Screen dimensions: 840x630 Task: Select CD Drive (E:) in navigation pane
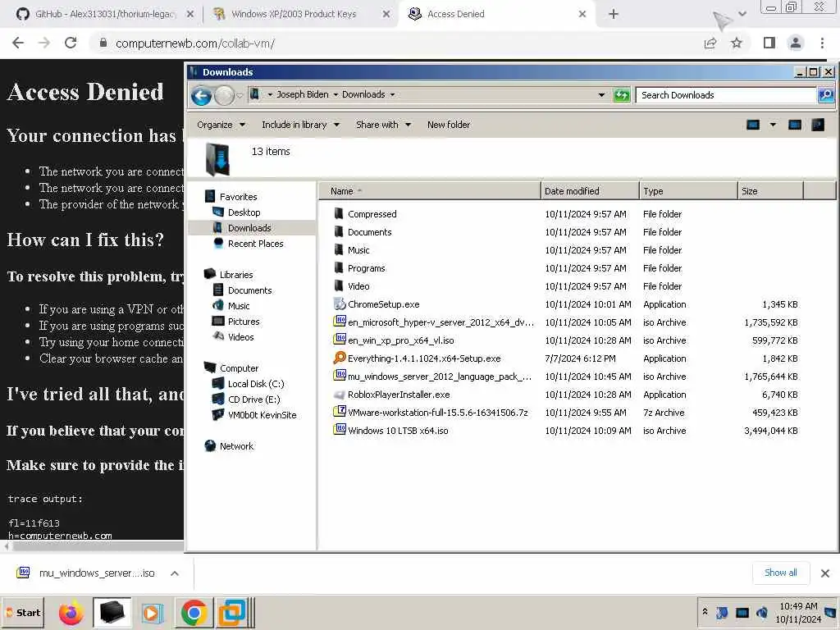point(254,399)
